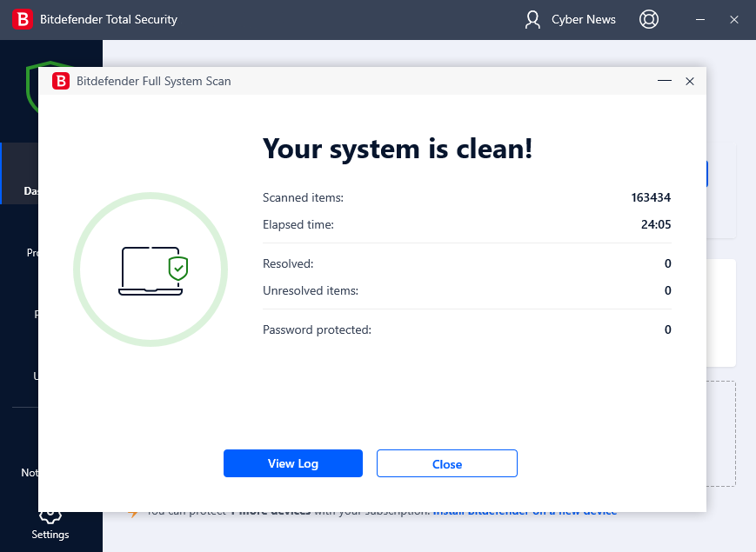756x552 pixels.
Task: Click the 'Bitdefender Total Security' window title
Action: 109,20
